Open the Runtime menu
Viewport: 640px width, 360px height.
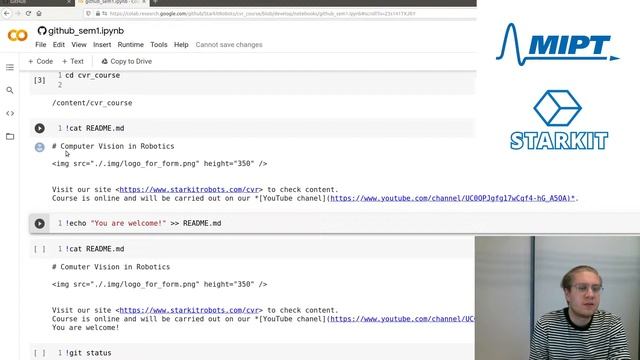tap(131, 45)
